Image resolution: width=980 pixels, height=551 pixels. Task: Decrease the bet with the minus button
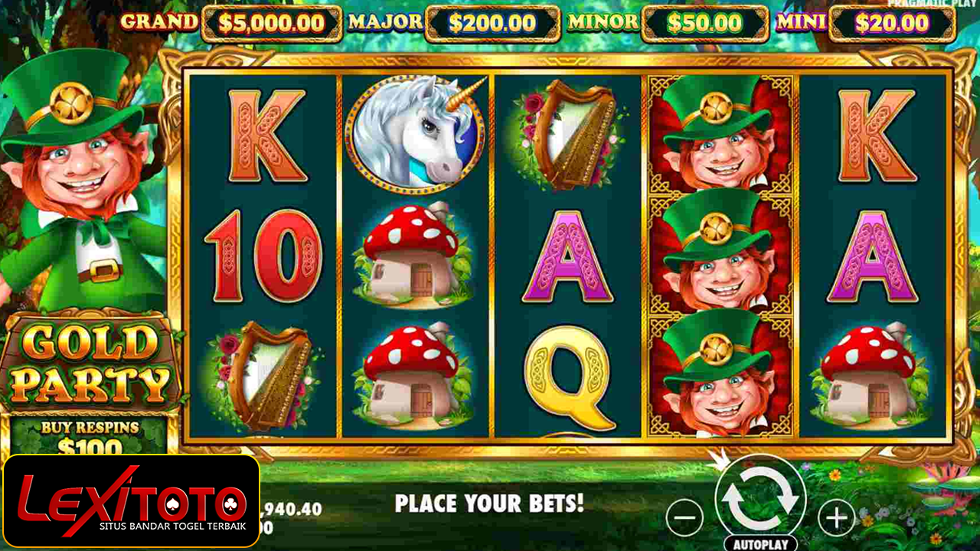[x=684, y=518]
